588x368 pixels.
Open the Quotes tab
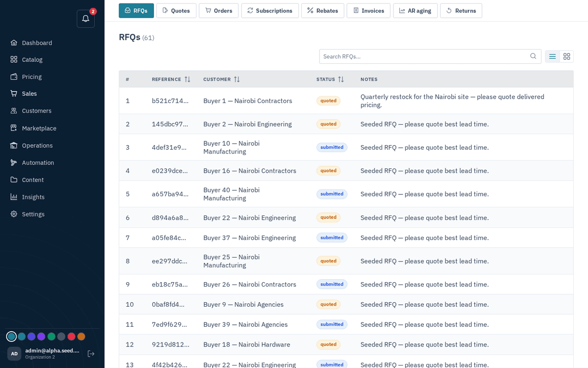click(x=176, y=11)
